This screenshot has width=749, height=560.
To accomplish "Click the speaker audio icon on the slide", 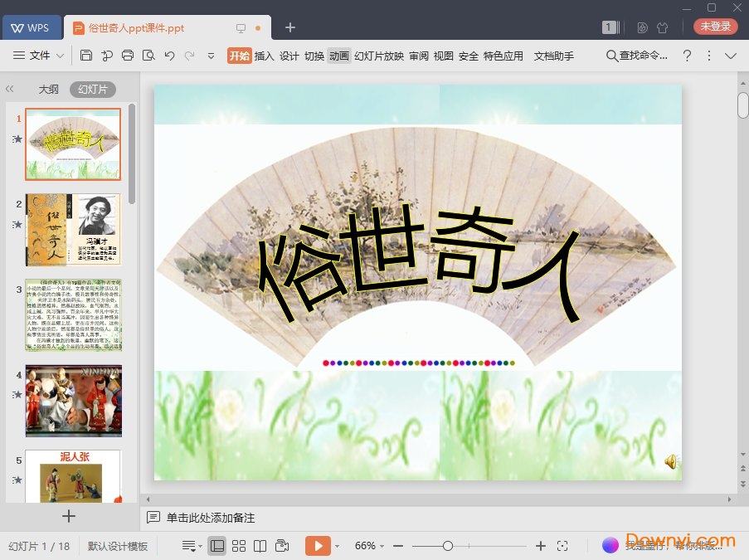I will [670, 462].
